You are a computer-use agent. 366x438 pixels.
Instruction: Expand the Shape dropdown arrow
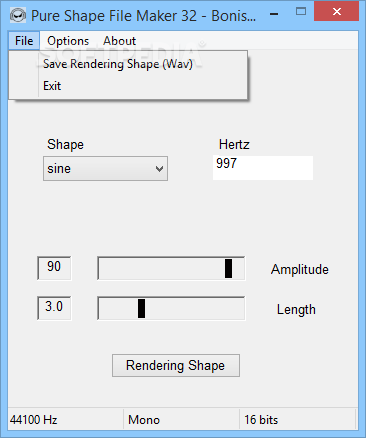tap(159, 169)
